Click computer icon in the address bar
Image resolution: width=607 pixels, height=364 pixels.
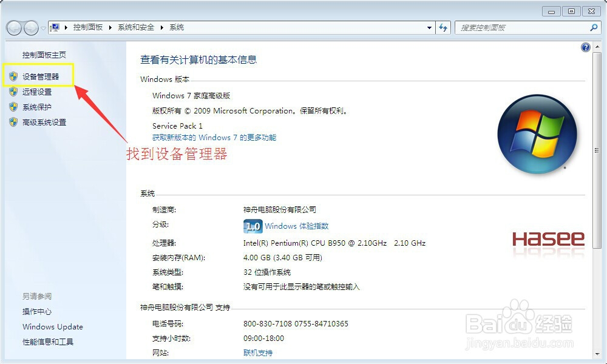tap(55, 27)
